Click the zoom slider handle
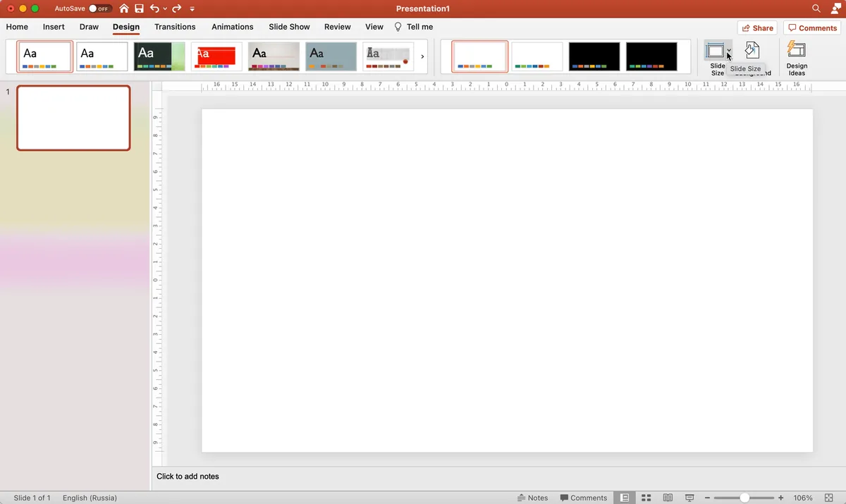 coord(744,498)
